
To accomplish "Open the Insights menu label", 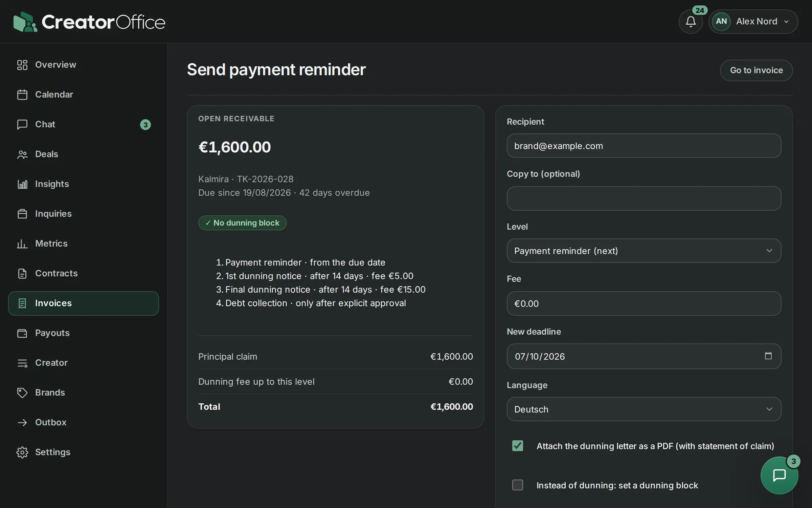I will [x=52, y=184].
